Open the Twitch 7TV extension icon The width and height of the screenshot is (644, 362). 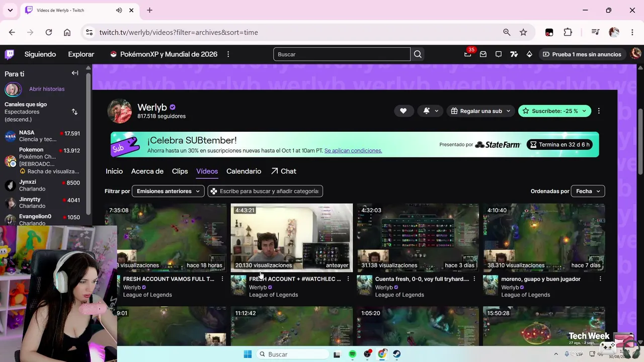514,54
